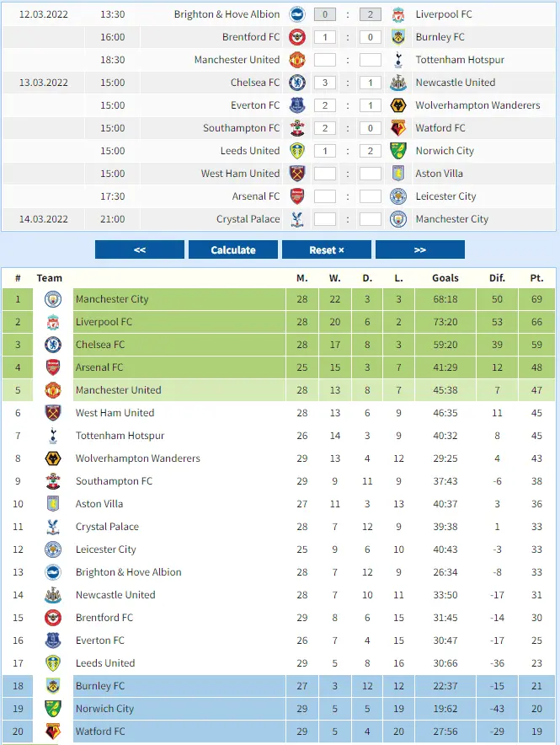Screen dimensions: 560x745
Task: Click the Brentford FC crest in fixtures
Action: (x=296, y=37)
